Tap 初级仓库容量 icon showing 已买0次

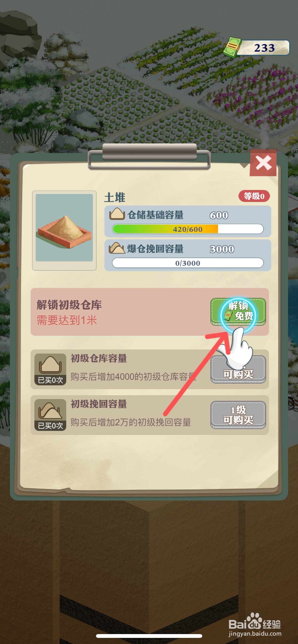(50, 369)
